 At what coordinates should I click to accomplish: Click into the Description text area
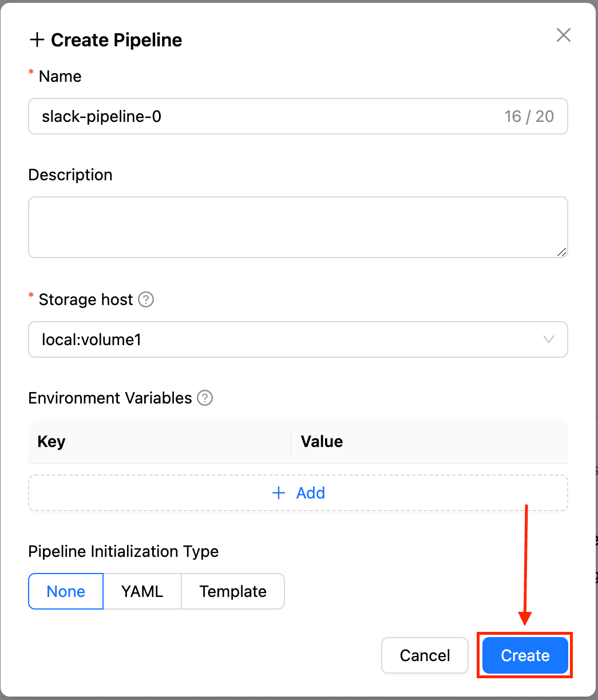(298, 227)
